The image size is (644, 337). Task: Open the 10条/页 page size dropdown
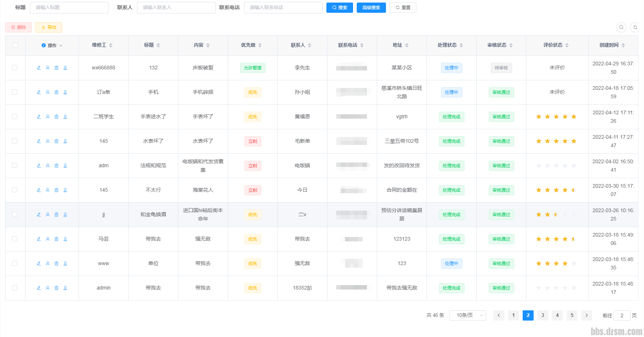467,315
